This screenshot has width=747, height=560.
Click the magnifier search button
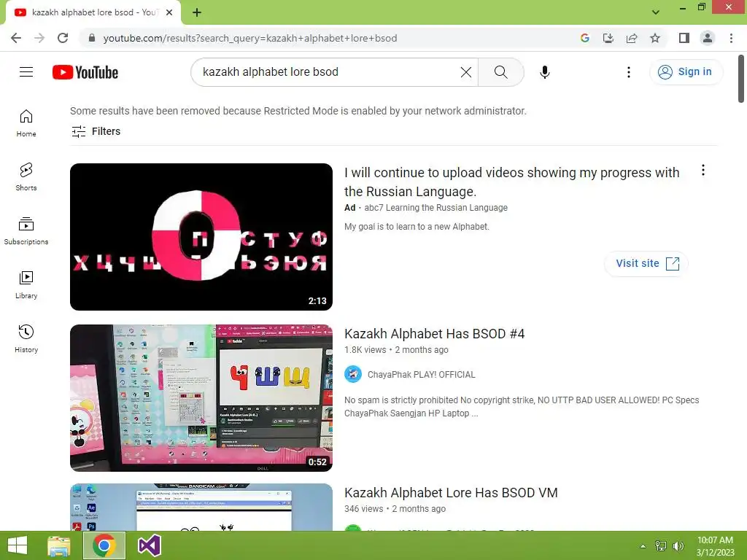pyautogui.click(x=500, y=72)
